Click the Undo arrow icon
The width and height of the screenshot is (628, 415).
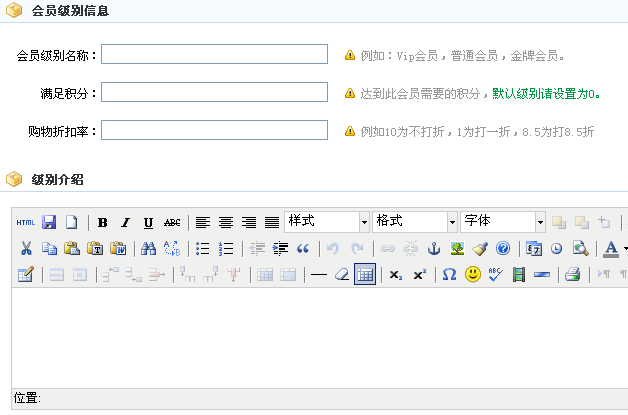[333, 248]
